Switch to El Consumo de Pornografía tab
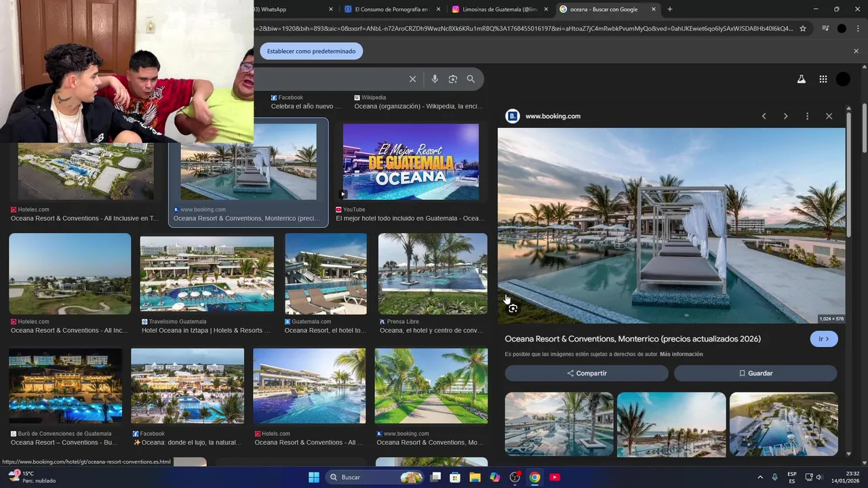Viewport: 868px width, 488px height. (392, 9)
